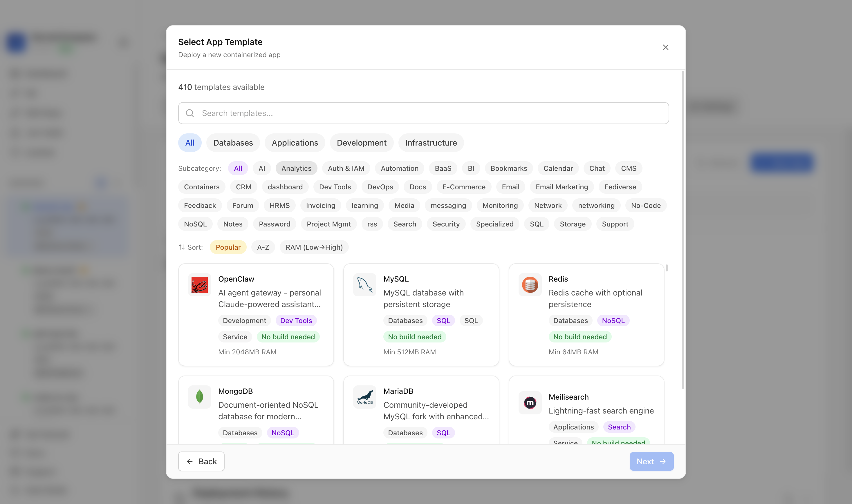Click the MariaDB seal icon

pos(365,397)
